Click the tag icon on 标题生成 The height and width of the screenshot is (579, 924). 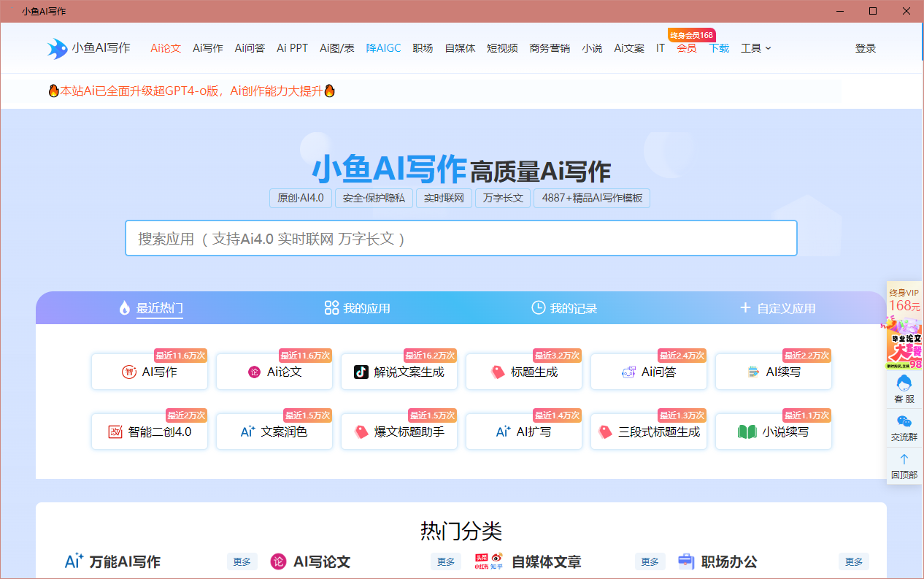tap(498, 372)
